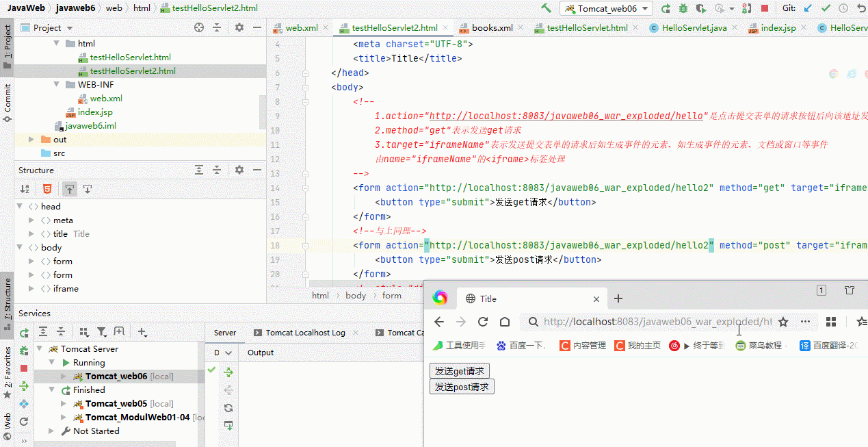Collapse the html folder in Project tree

(x=57, y=43)
